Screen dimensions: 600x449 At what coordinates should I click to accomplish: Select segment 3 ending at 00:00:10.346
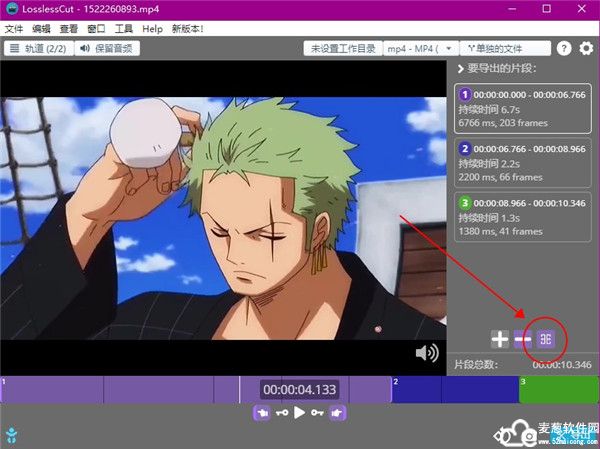click(523, 217)
